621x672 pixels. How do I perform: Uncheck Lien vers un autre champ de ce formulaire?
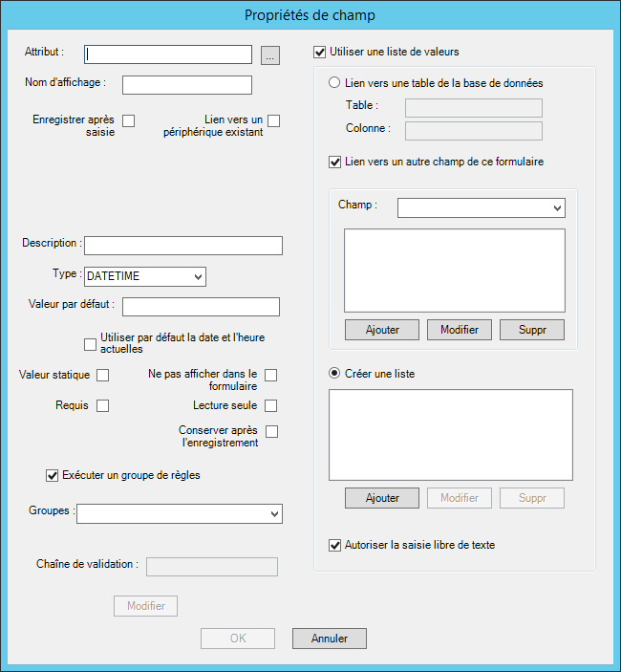(335, 163)
